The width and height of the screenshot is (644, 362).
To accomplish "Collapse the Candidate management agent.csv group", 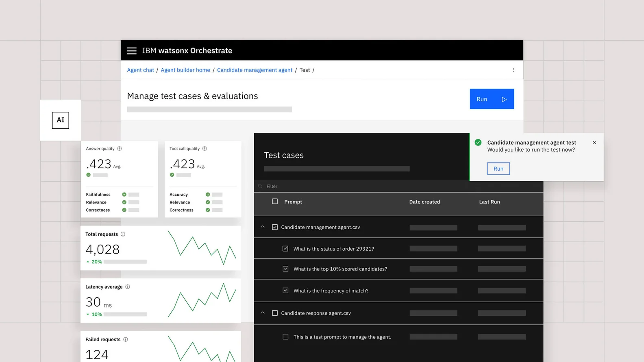I will click(x=263, y=227).
